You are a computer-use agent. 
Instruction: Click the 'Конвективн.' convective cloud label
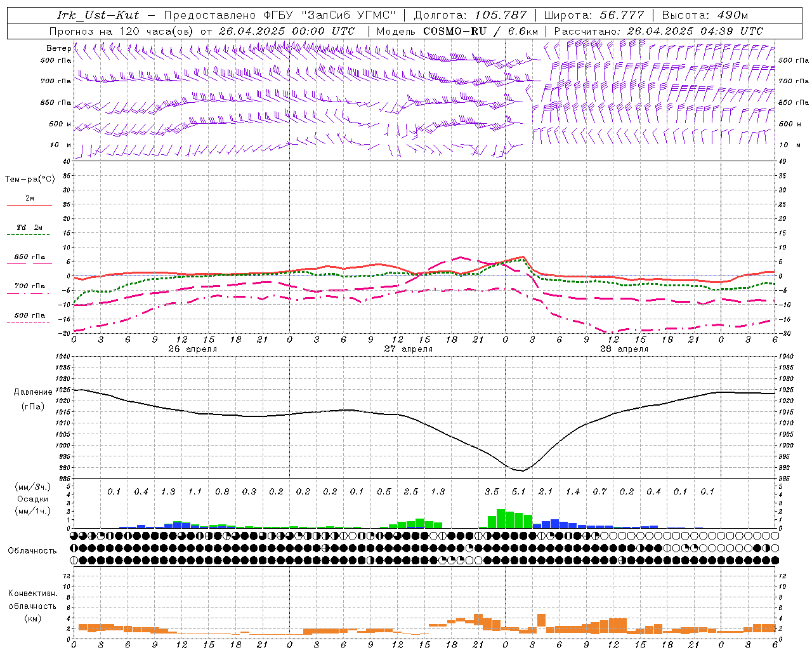coord(33,594)
